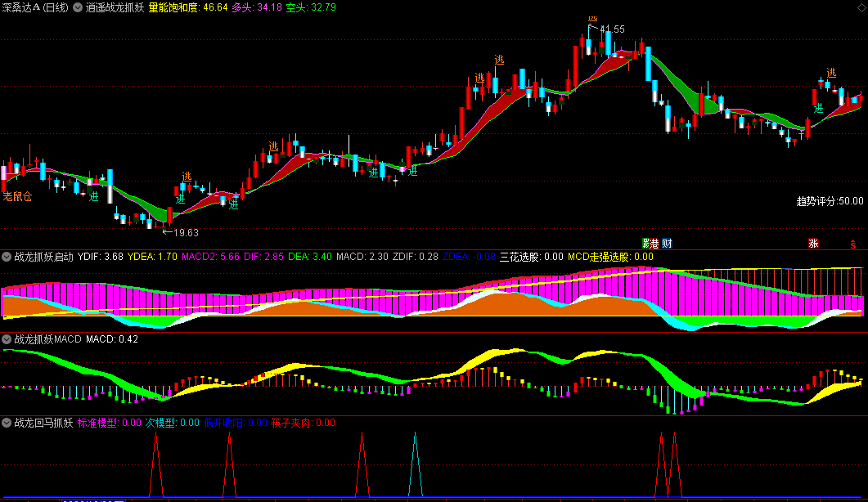
Task: Click the 标准模型: 0.00 value
Action: (x=110, y=423)
